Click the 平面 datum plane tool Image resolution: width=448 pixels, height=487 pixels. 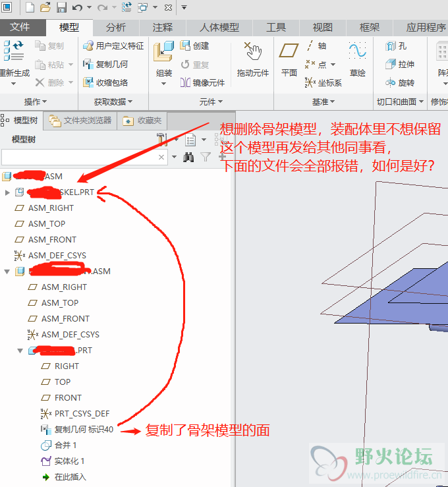click(289, 59)
